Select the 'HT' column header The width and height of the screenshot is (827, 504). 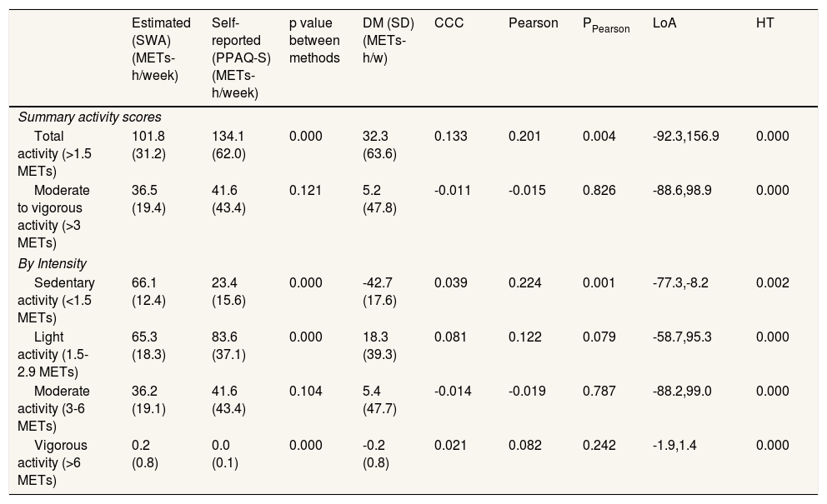pyautogui.click(x=764, y=23)
